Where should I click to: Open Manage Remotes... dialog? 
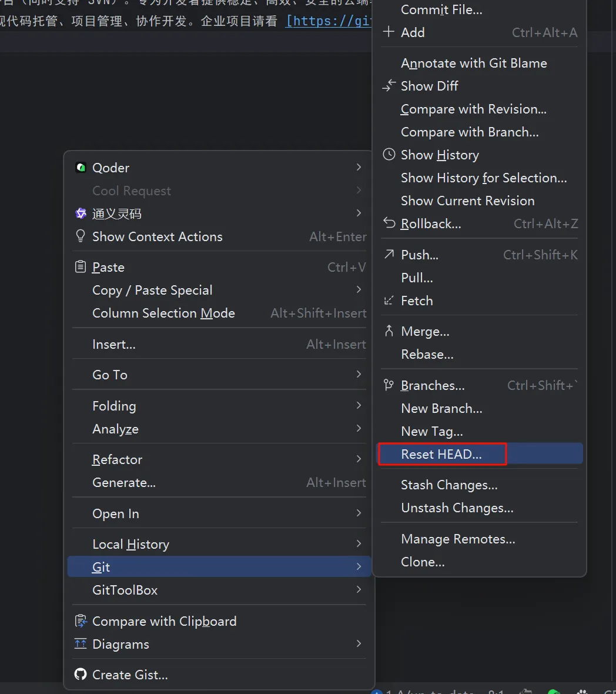[458, 539]
